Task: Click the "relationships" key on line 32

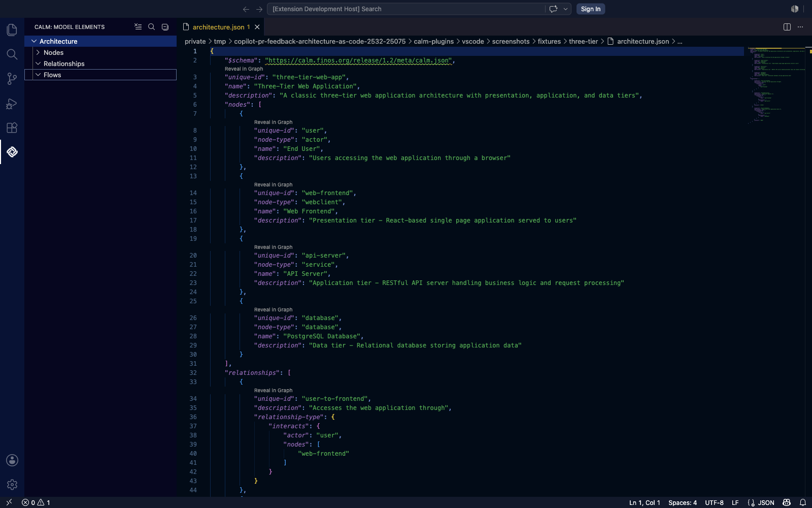Action: click(252, 373)
